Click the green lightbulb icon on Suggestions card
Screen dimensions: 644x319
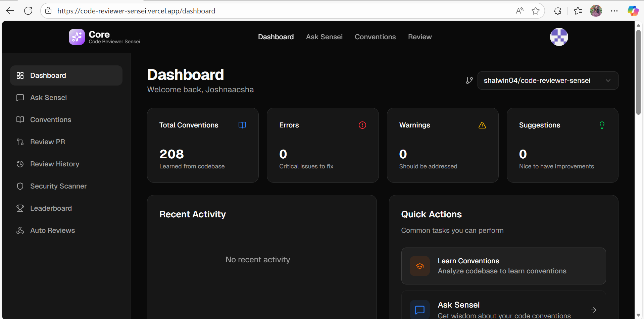click(602, 125)
